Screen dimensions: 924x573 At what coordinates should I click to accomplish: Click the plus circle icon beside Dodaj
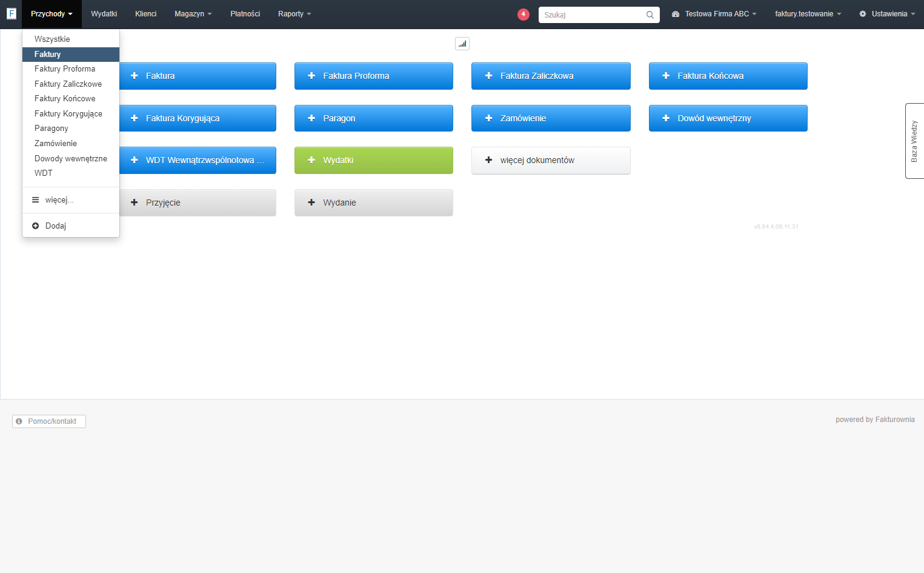pyautogui.click(x=36, y=226)
